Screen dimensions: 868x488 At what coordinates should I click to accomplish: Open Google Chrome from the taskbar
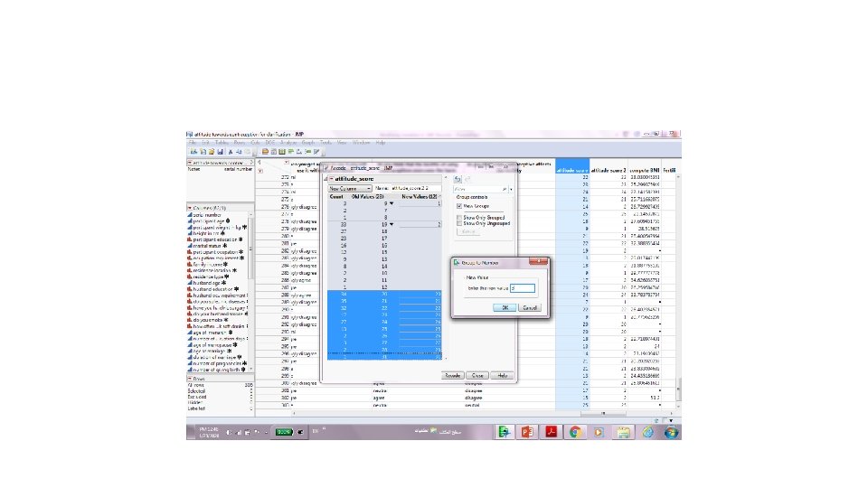(575, 432)
